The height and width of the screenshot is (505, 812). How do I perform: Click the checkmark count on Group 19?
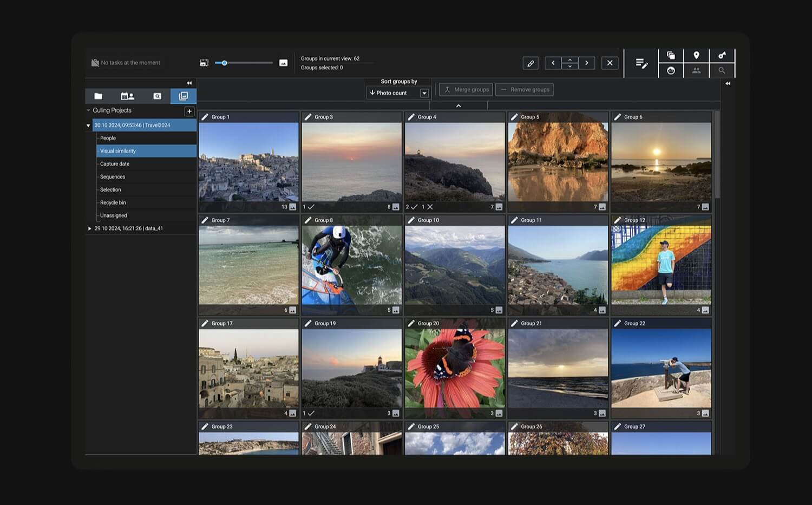[309, 413]
